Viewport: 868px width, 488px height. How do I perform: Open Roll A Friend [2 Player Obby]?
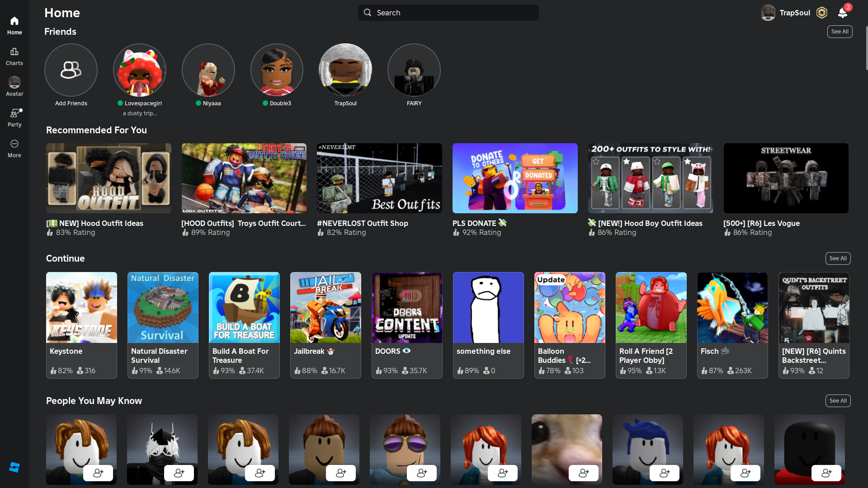coord(651,325)
